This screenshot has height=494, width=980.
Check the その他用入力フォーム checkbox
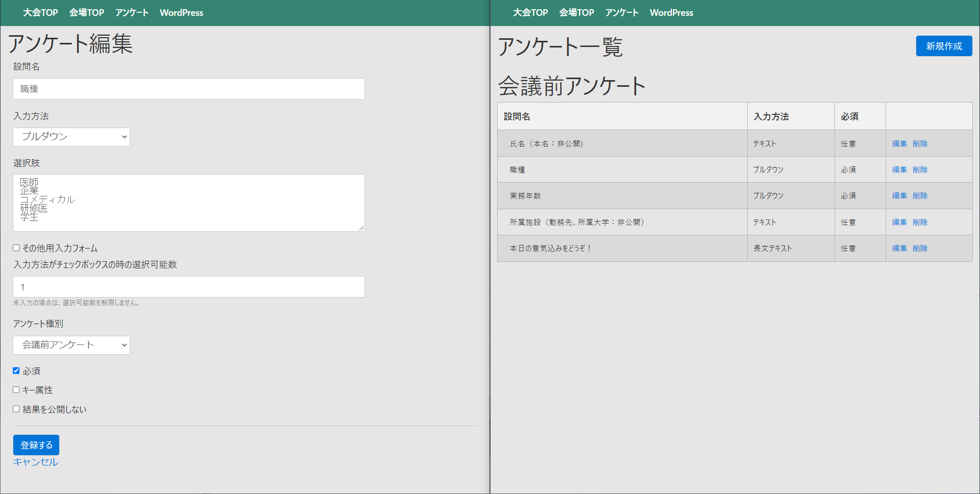16,248
